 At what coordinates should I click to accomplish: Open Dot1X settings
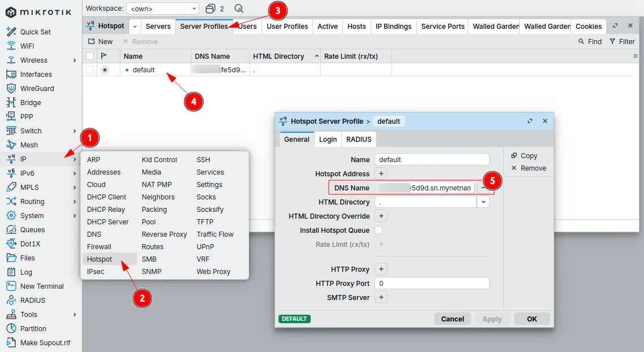click(x=30, y=244)
